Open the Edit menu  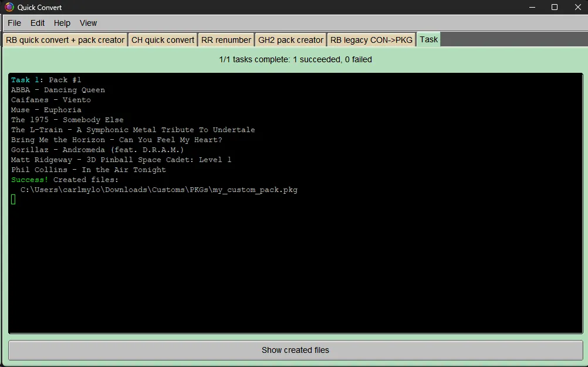pyautogui.click(x=37, y=23)
